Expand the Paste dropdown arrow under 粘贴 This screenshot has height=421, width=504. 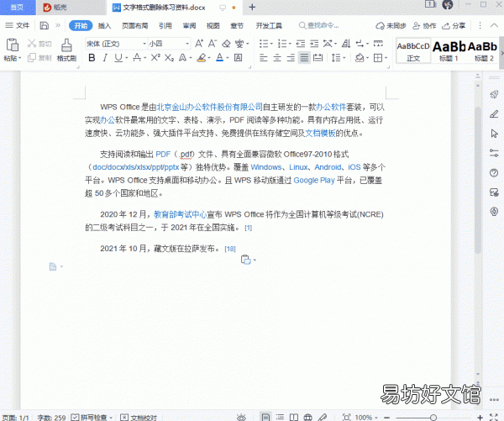click(x=19, y=58)
